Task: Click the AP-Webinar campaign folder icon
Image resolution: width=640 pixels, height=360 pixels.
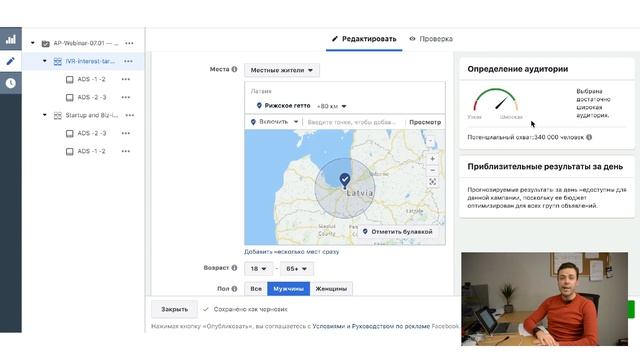Action: (x=46, y=43)
